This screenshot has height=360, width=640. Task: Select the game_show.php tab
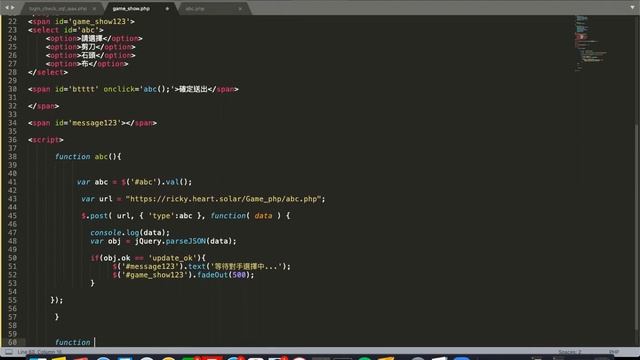(131, 9)
